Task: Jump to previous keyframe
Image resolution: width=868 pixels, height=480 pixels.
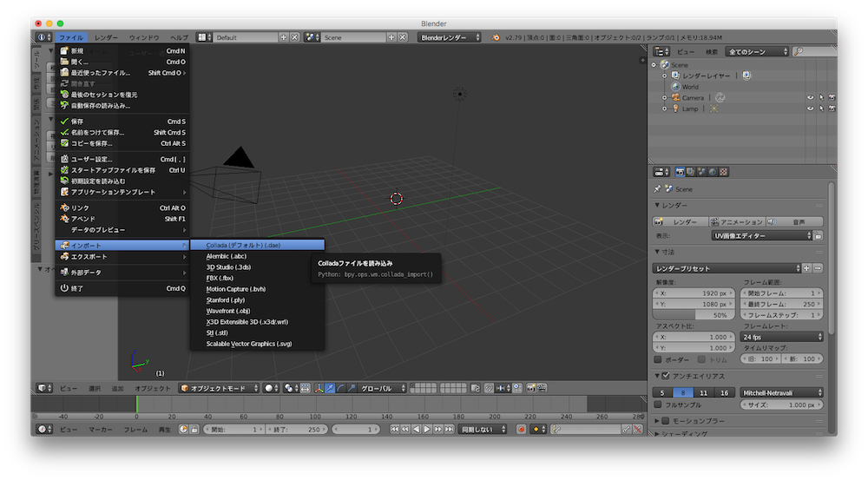Action: [x=405, y=430]
